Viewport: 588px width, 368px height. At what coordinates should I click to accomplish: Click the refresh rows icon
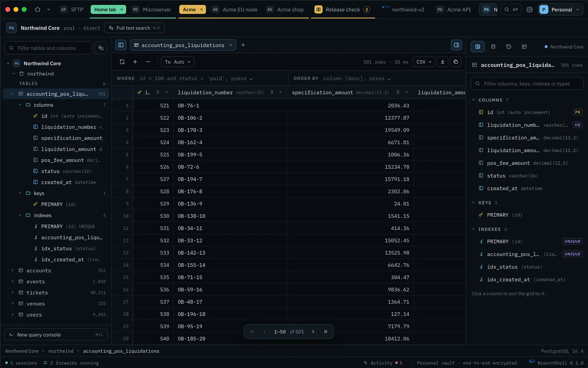pos(122,62)
